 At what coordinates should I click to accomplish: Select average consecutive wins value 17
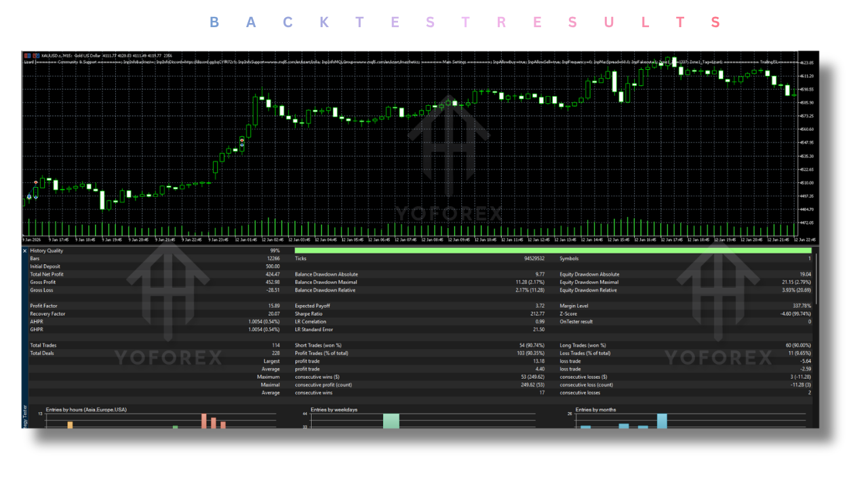pyautogui.click(x=542, y=392)
